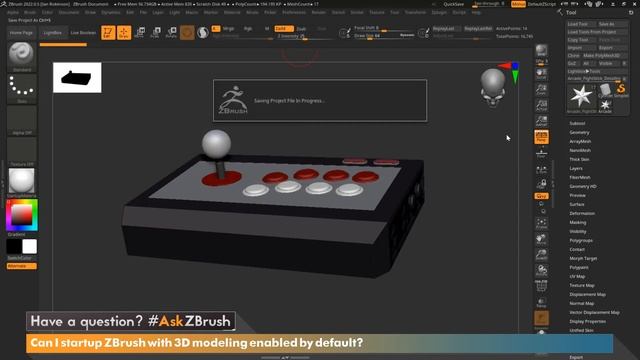Expand the Geometry subpalette
This screenshot has height=360, width=640.
click(x=579, y=132)
